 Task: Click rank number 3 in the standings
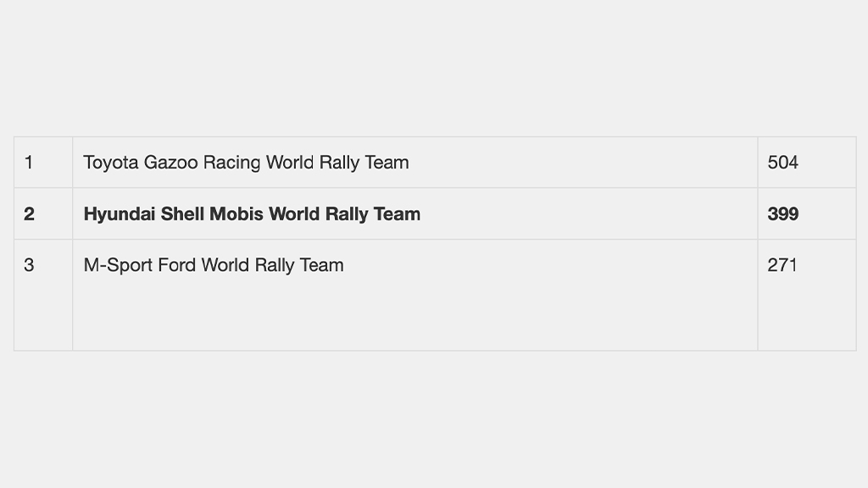click(29, 265)
